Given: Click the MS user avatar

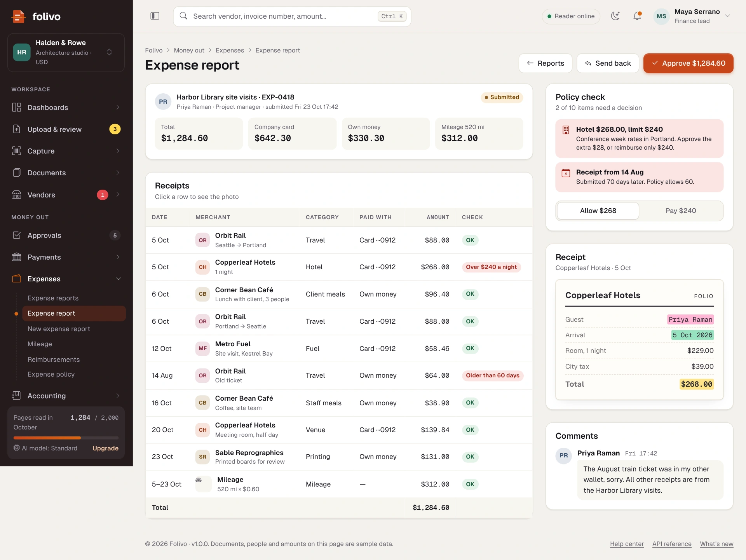Looking at the screenshot, I should [661, 16].
